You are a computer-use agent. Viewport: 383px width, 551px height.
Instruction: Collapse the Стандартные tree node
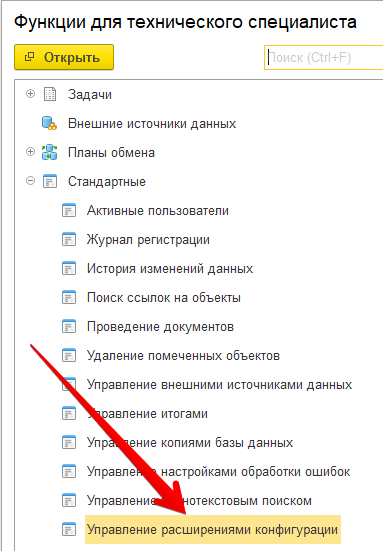pyautogui.click(x=31, y=181)
